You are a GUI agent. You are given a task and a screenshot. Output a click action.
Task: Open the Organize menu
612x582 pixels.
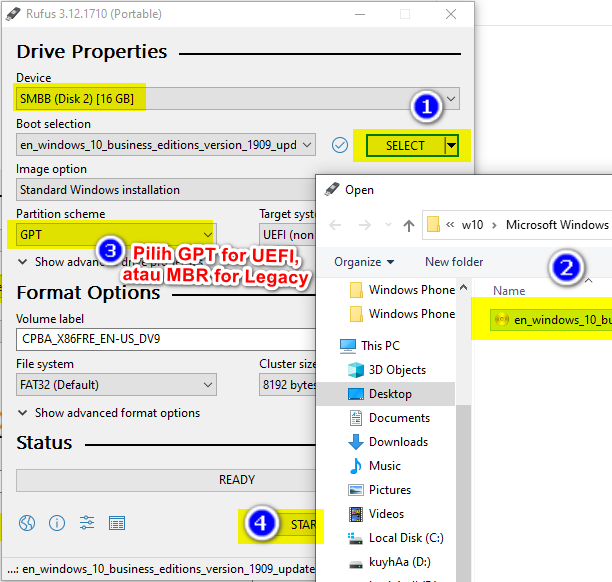click(x=364, y=262)
